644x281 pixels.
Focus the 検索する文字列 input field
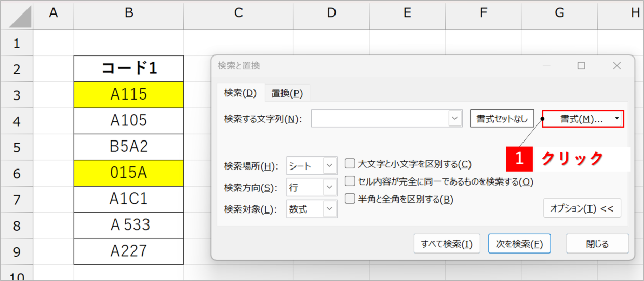tap(381, 118)
